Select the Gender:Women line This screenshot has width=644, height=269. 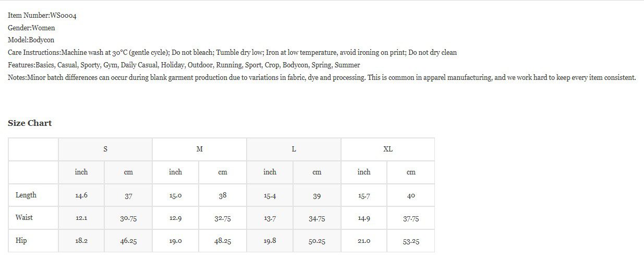coord(31,28)
